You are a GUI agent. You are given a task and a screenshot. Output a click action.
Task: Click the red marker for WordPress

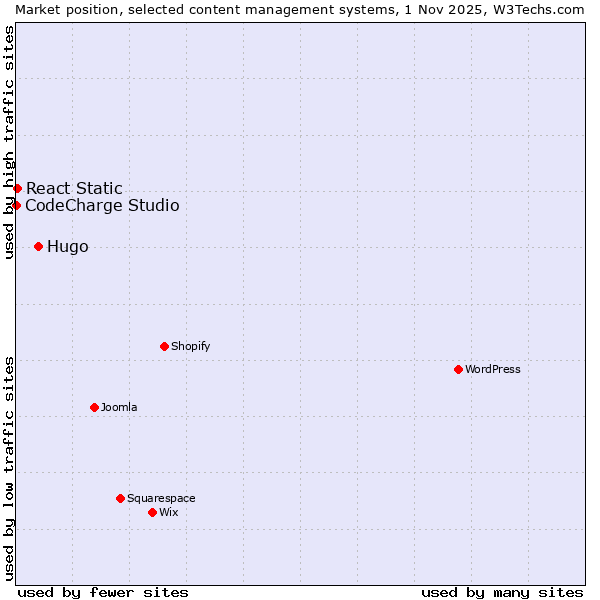[x=458, y=369]
